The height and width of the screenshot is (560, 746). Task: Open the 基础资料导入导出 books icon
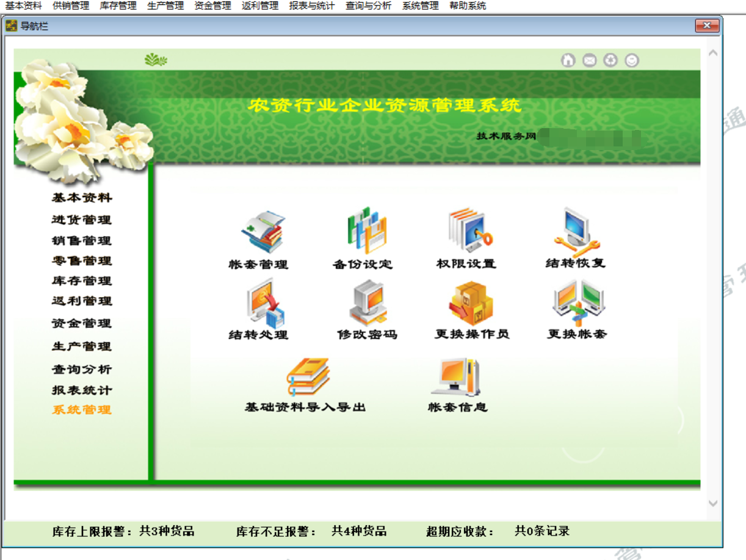(308, 378)
